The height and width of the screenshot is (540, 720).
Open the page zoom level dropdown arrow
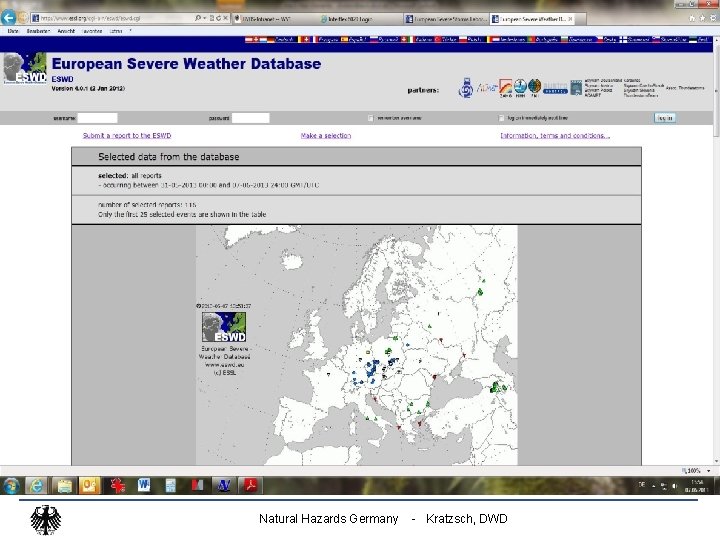click(709, 471)
